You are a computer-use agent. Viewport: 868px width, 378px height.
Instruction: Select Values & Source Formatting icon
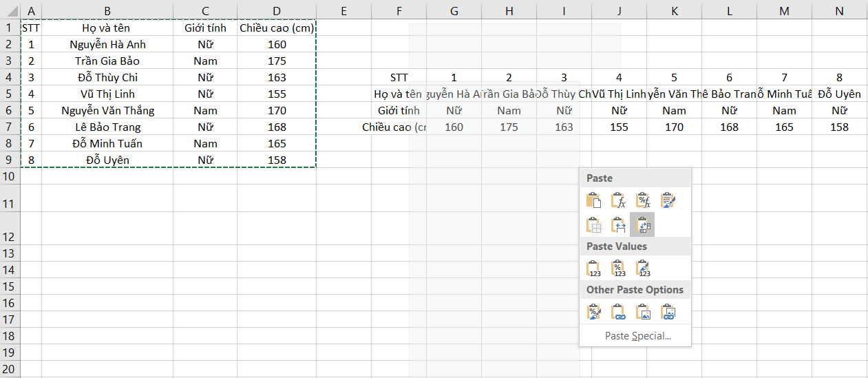643,269
